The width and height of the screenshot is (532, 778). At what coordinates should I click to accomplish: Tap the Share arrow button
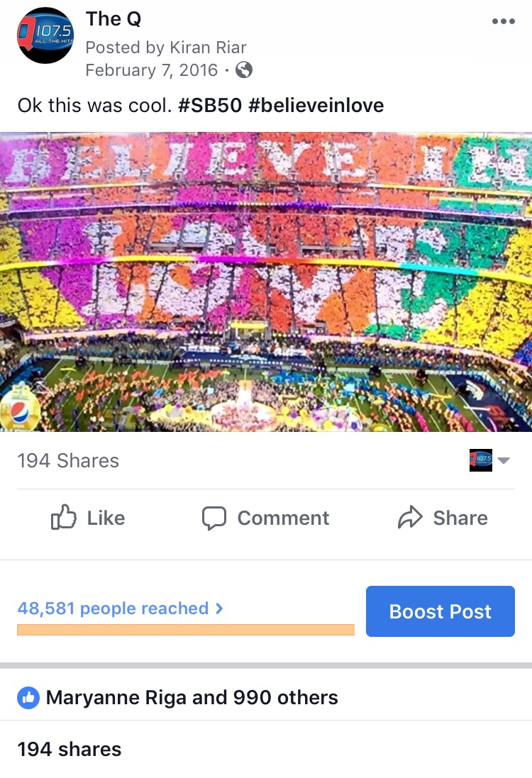pyautogui.click(x=443, y=518)
